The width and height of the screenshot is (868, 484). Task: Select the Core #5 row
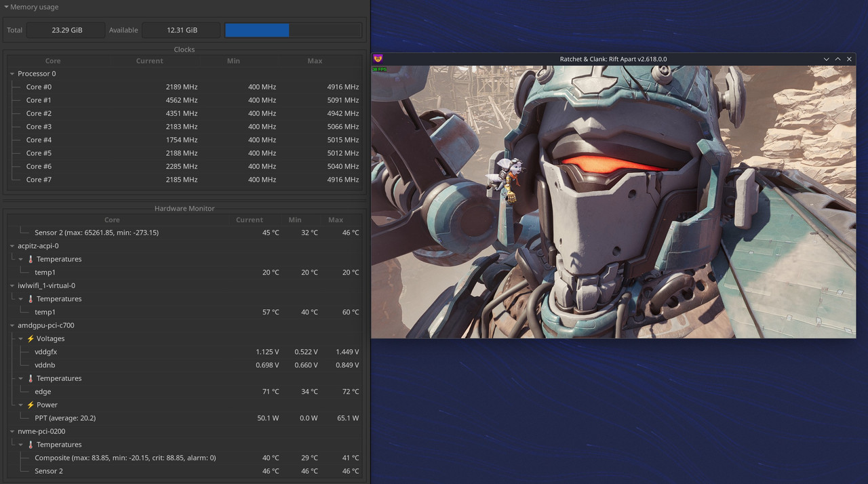point(184,153)
